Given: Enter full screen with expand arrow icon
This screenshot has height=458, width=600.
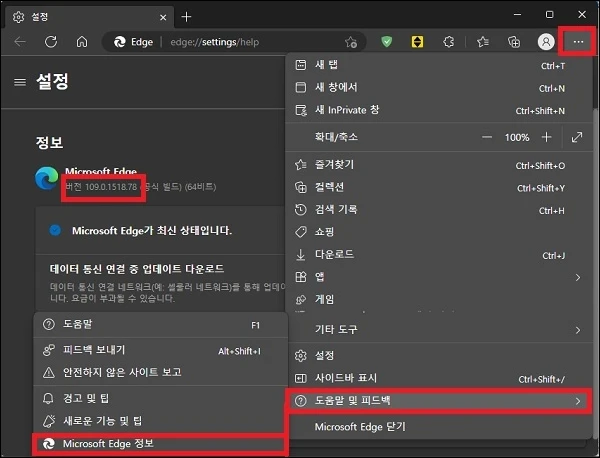Looking at the screenshot, I should tap(577, 137).
